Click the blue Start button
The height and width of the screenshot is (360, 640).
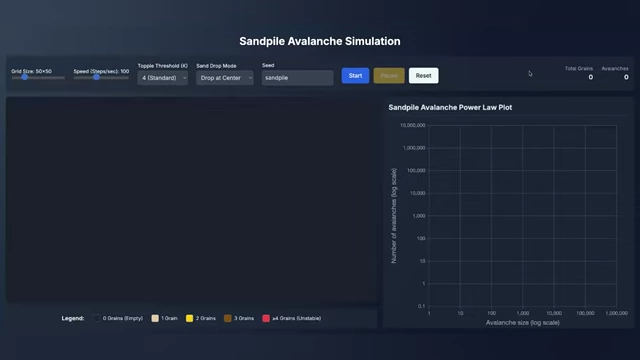point(355,76)
